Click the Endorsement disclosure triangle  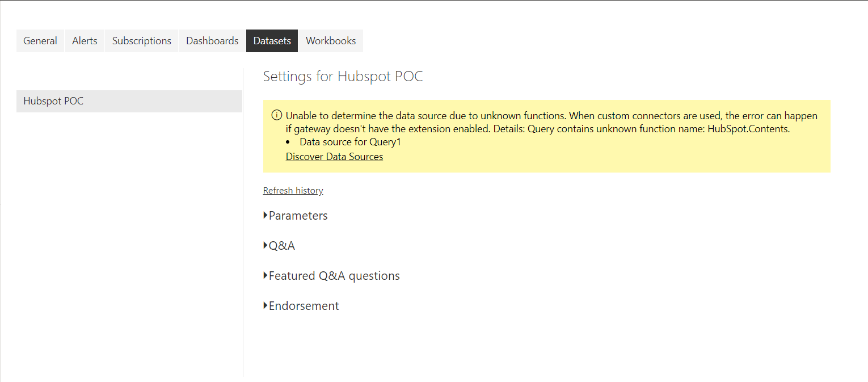[265, 305]
